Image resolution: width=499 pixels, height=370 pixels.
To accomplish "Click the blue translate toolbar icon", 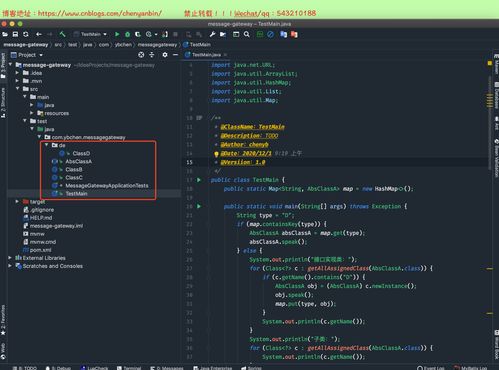I will [283, 34].
